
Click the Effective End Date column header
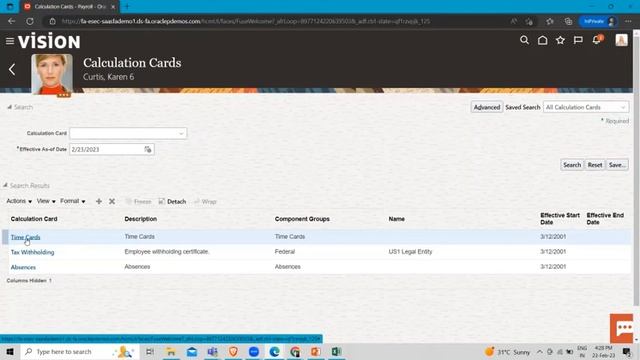coord(605,219)
